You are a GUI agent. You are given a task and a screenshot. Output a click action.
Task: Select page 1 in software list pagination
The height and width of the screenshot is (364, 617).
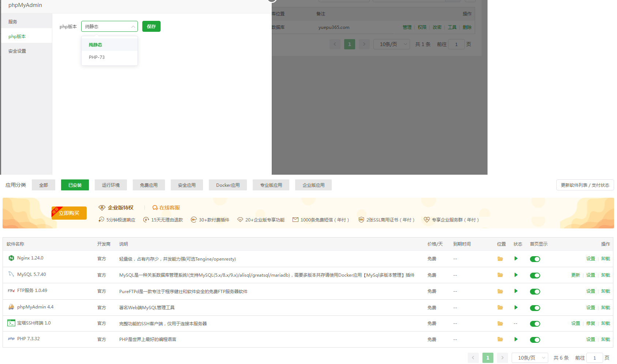pyautogui.click(x=488, y=358)
